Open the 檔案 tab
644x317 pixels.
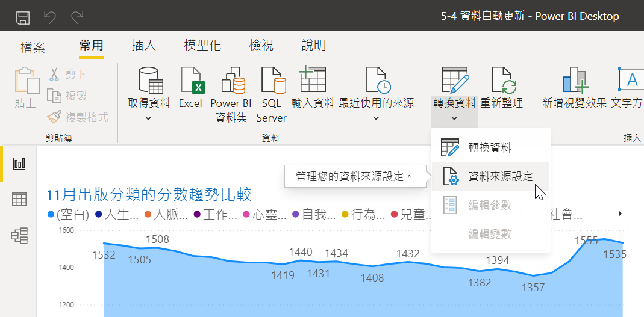(x=33, y=47)
